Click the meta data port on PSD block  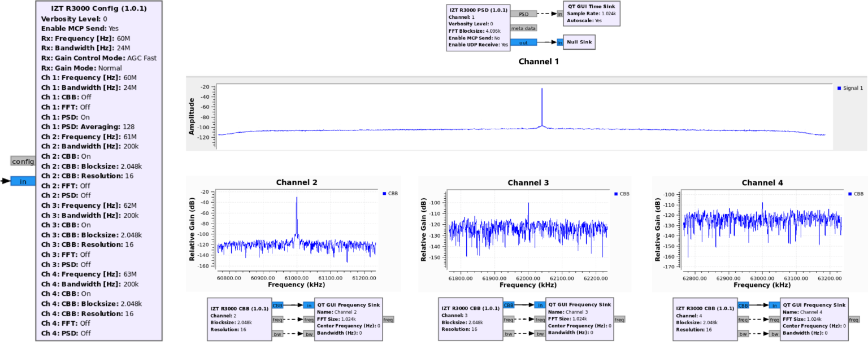(x=523, y=28)
